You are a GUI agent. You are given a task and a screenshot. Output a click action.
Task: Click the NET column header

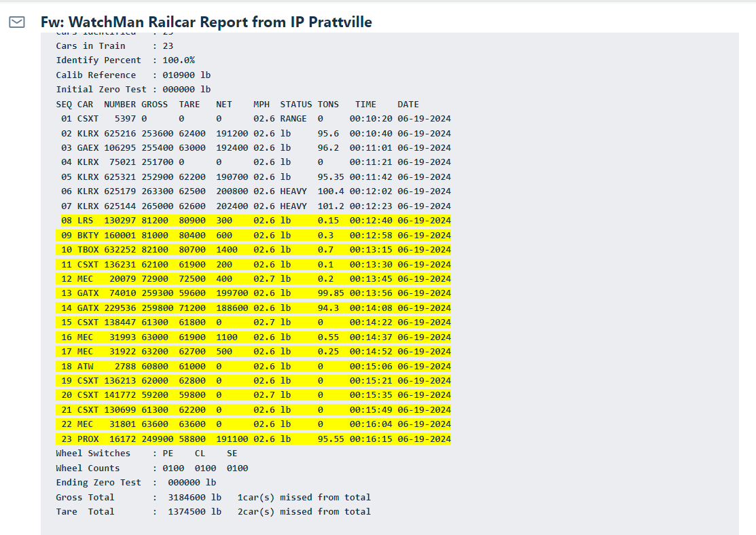[223, 105]
